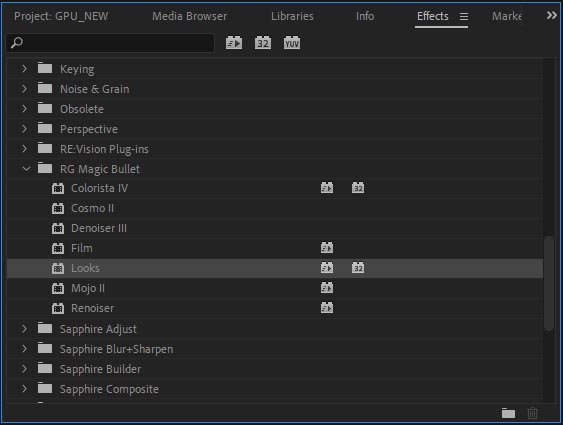Show hidden panel tabs with double-chevron
Image resolution: width=563 pixels, height=425 pixels.
551,15
